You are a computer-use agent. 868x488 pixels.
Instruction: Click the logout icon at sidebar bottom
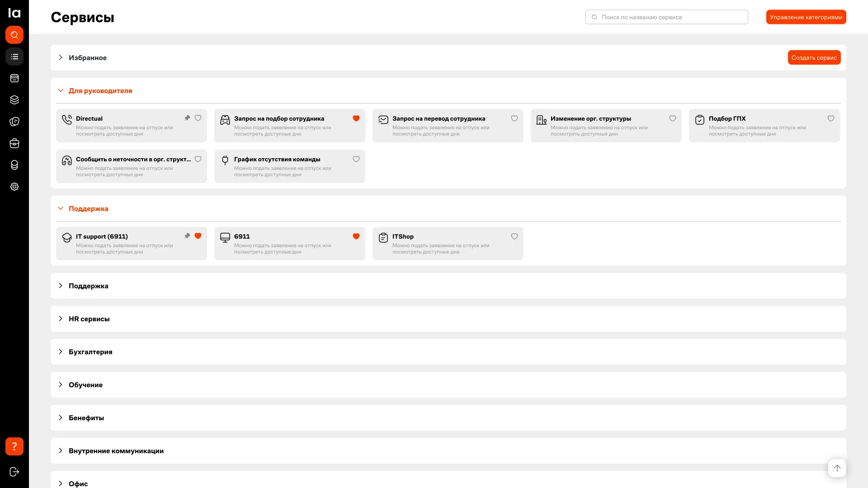(x=14, y=472)
